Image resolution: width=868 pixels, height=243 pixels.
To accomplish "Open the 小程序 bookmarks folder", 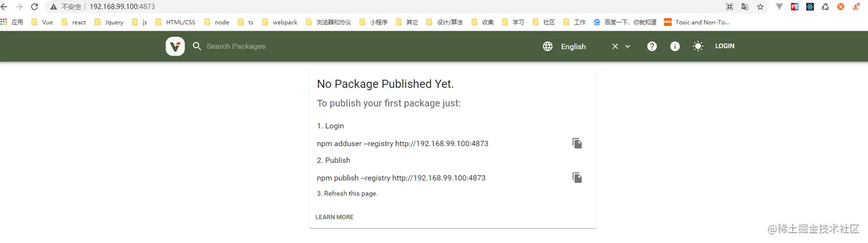I will pyautogui.click(x=373, y=22).
